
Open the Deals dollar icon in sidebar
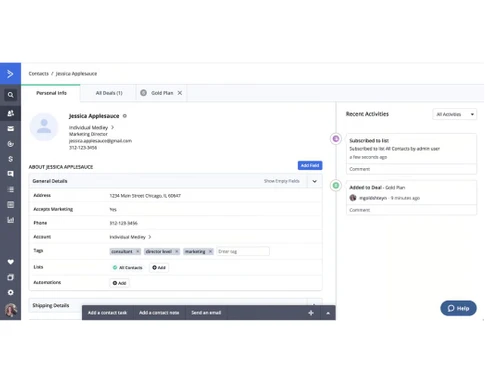click(10, 159)
